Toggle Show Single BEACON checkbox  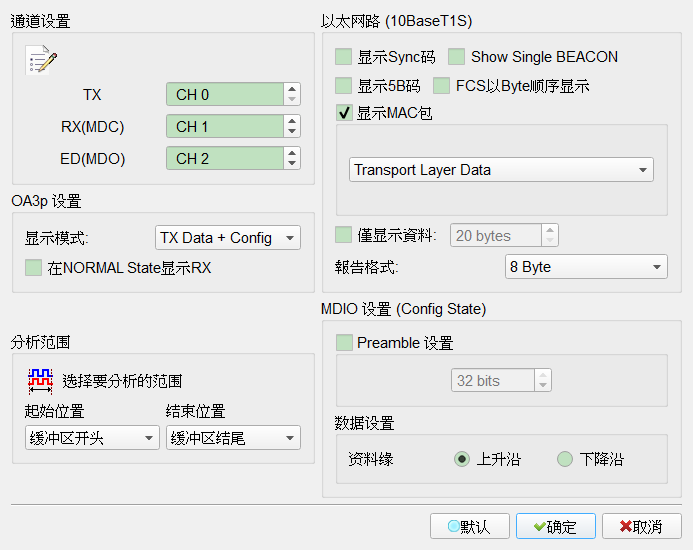pyautogui.click(x=457, y=57)
